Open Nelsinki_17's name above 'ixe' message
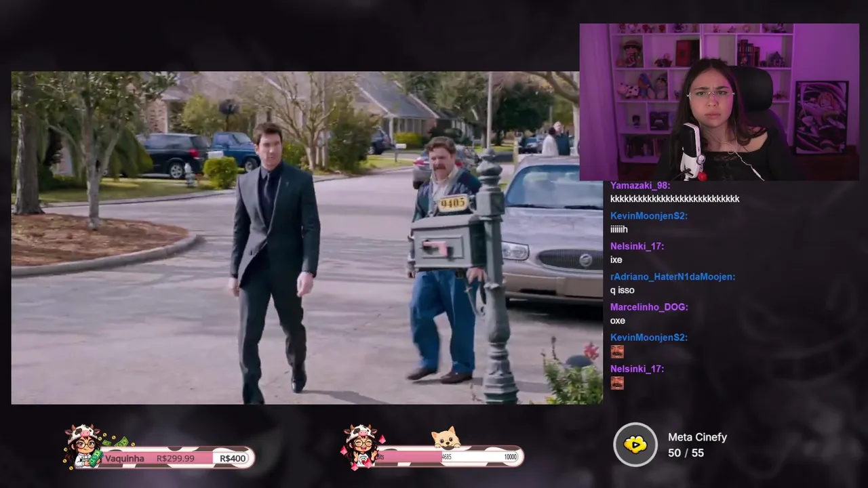The width and height of the screenshot is (868, 488). (x=637, y=246)
